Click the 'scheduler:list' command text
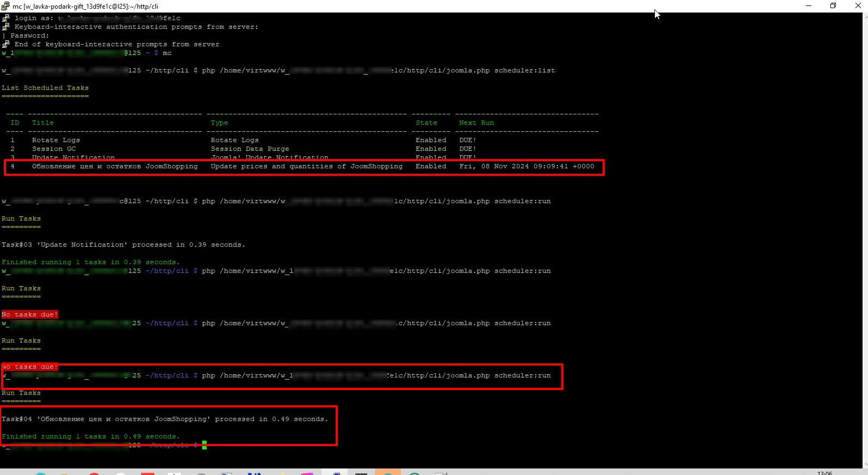 524,70
